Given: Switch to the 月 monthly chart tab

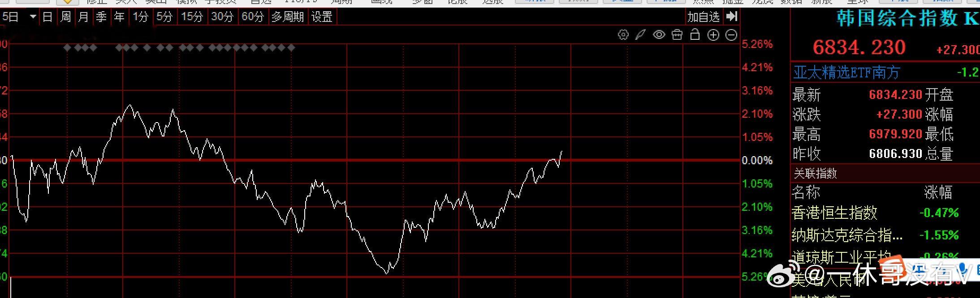Looking at the screenshot, I should coord(83,17).
